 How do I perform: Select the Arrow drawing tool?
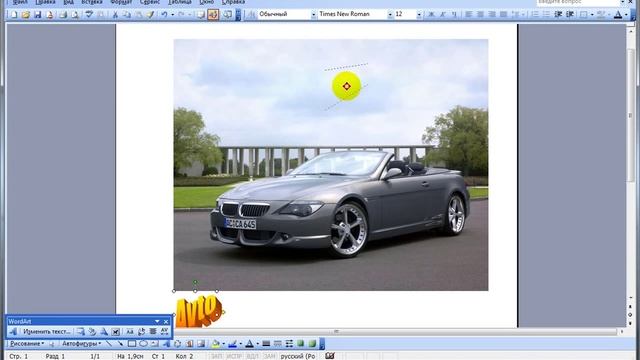point(120,344)
